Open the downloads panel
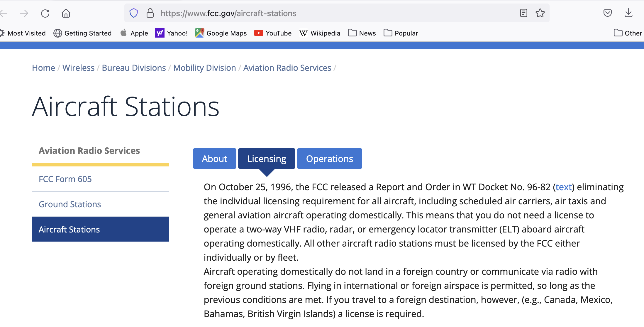 pos(628,13)
